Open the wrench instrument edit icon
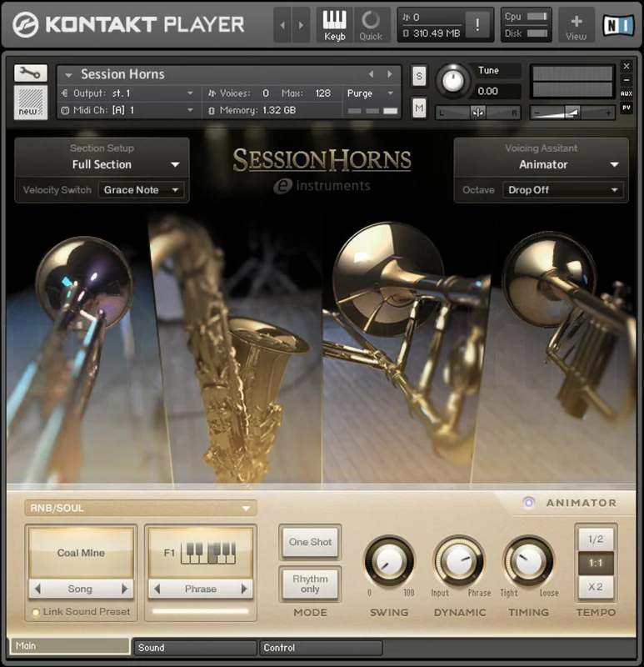644x667 pixels. click(x=30, y=73)
